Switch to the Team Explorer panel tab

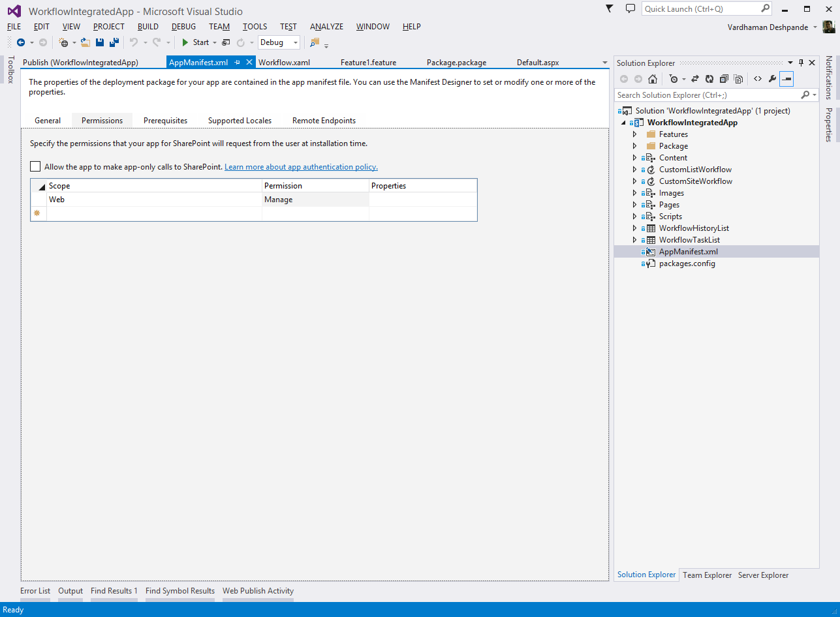pyautogui.click(x=708, y=575)
